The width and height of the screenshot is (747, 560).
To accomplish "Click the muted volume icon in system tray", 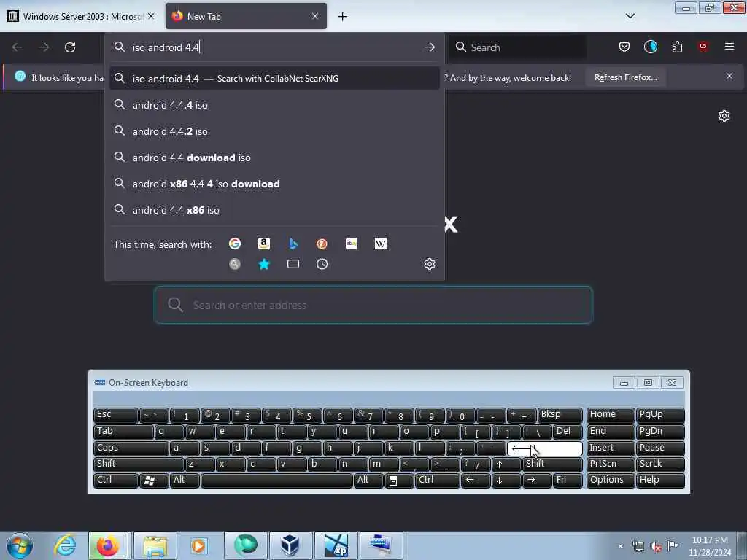I will (656, 546).
